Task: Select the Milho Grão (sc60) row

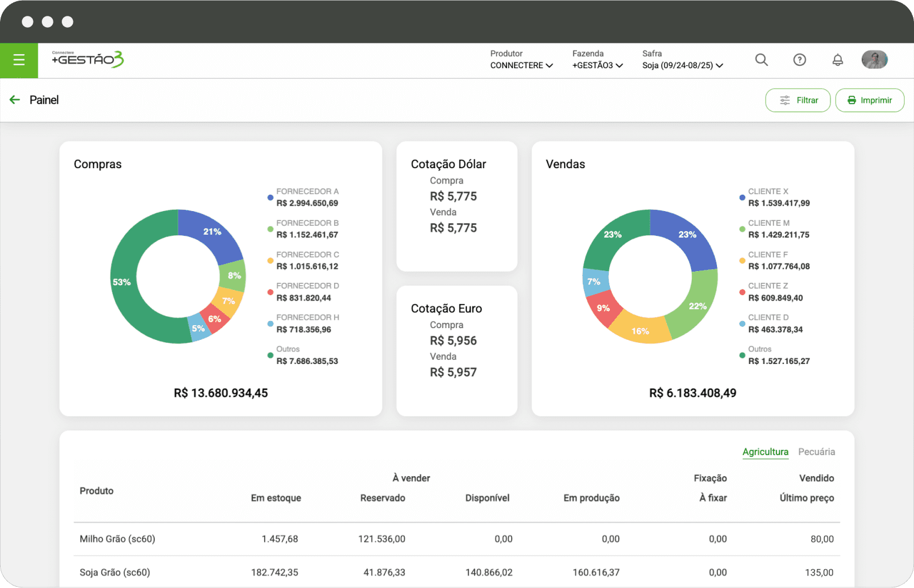Action: [118, 539]
